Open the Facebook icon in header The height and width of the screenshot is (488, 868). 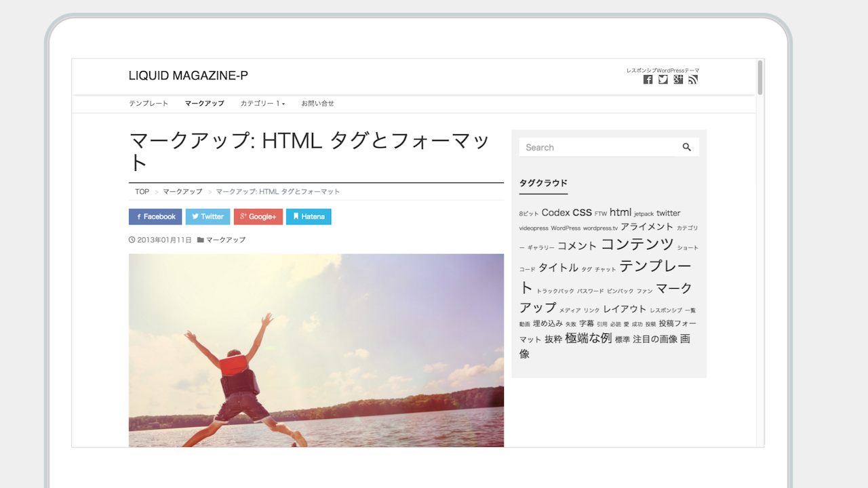[648, 80]
